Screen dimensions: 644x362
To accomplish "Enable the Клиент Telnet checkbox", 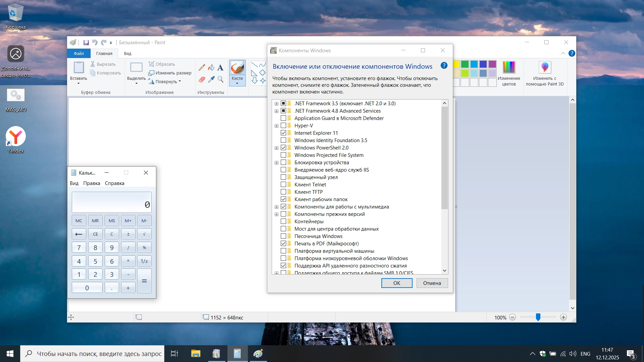I will (283, 185).
